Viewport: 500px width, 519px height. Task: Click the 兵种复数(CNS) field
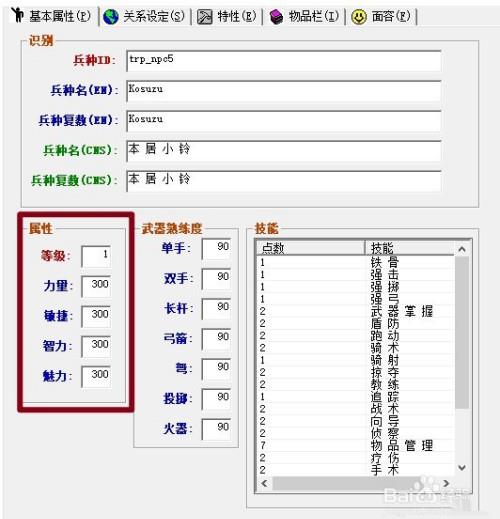tap(284, 181)
